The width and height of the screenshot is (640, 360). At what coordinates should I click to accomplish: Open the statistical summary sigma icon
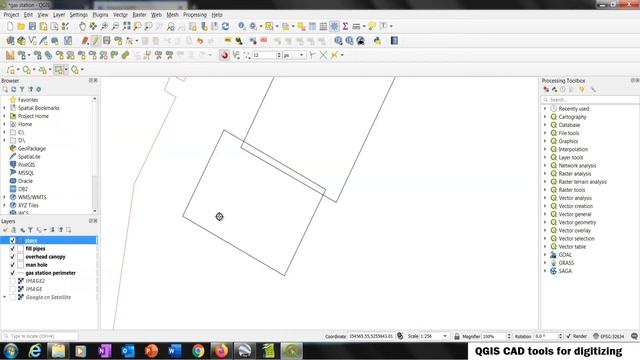(345, 27)
